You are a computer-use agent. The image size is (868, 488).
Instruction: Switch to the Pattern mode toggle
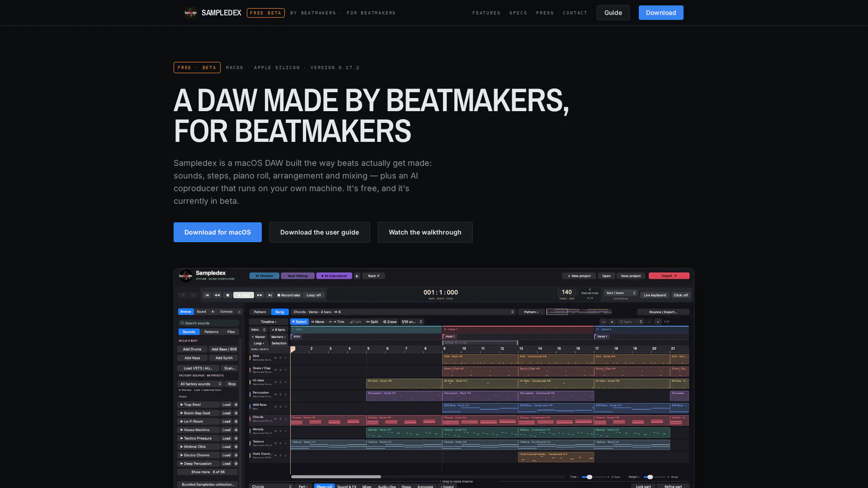(x=260, y=312)
